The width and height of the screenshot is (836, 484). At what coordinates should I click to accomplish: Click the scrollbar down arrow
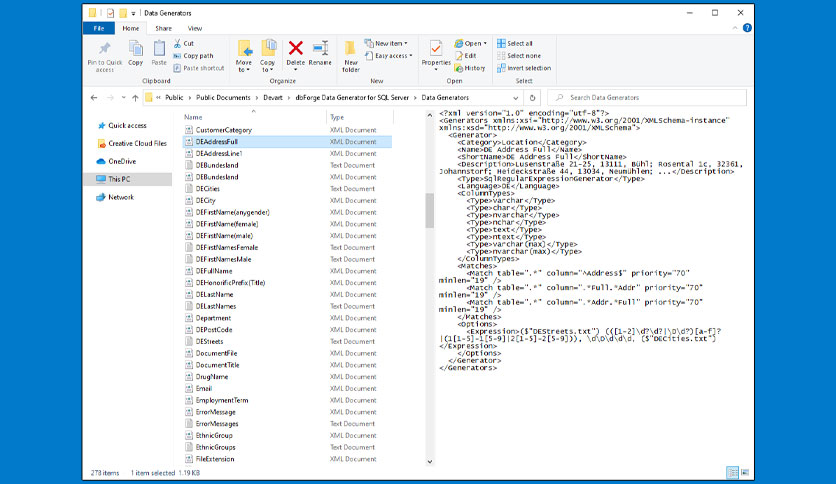[430, 462]
